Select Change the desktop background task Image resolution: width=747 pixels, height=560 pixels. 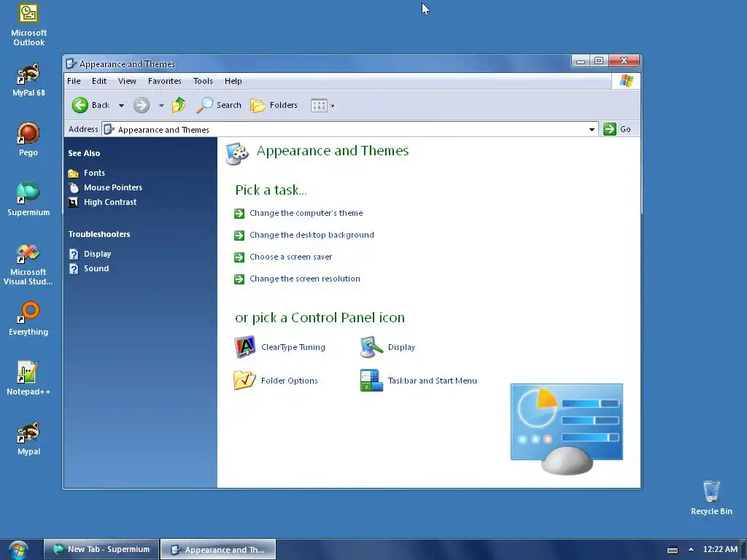[311, 235]
